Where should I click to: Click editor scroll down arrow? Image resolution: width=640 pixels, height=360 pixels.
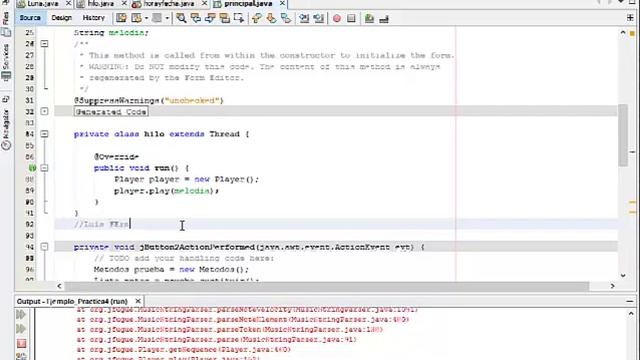pyautogui.click(x=623, y=275)
